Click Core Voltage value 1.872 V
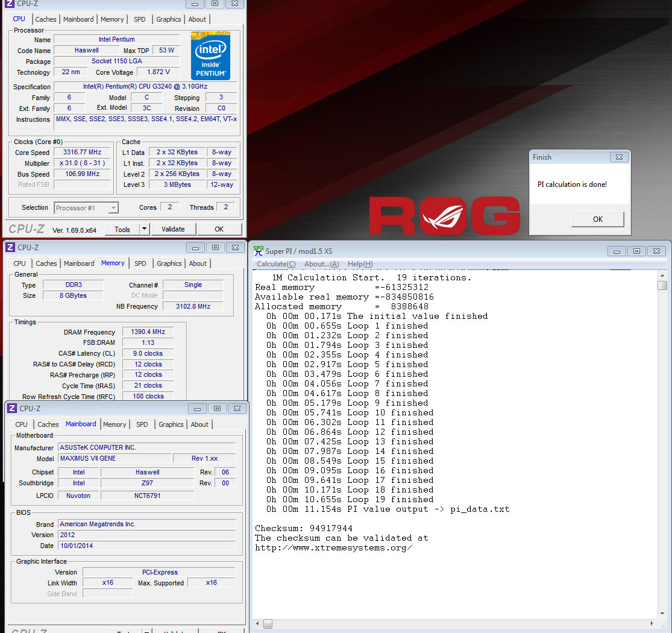The image size is (672, 633). [x=158, y=72]
